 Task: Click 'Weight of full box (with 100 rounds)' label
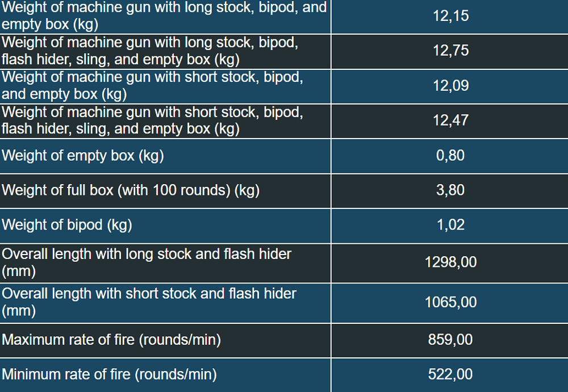click(131, 190)
